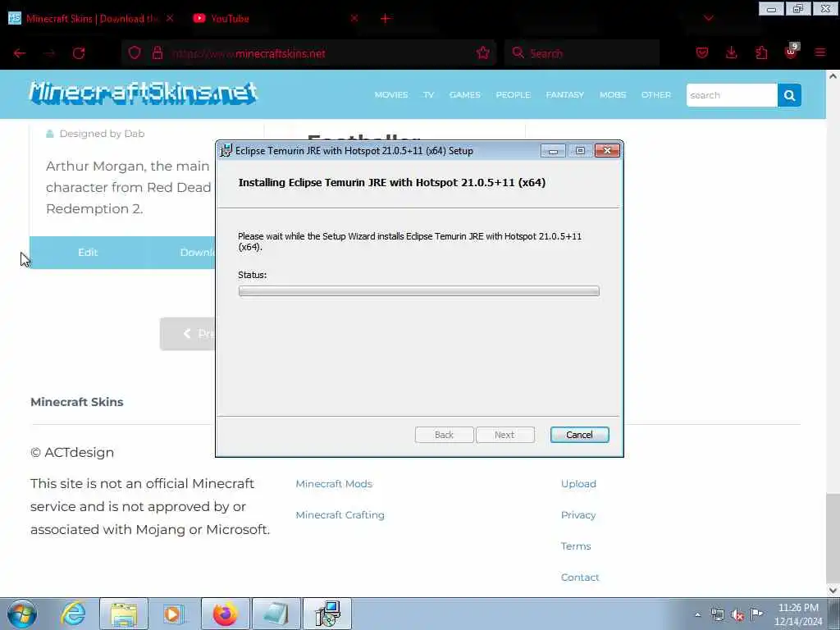Click the padlock site info icon

click(x=157, y=53)
